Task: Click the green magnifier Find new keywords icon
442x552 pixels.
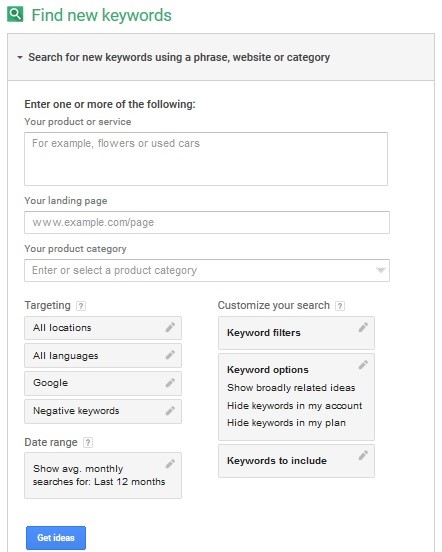Action: (x=15, y=14)
